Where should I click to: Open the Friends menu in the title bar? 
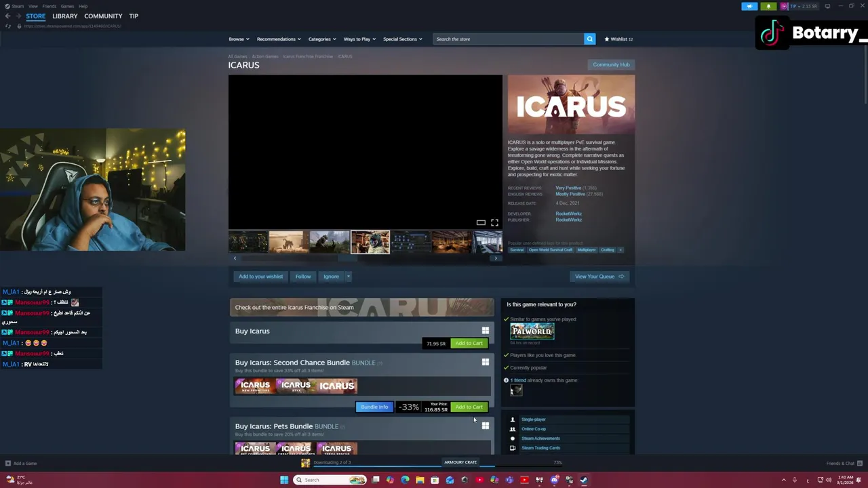click(x=49, y=6)
